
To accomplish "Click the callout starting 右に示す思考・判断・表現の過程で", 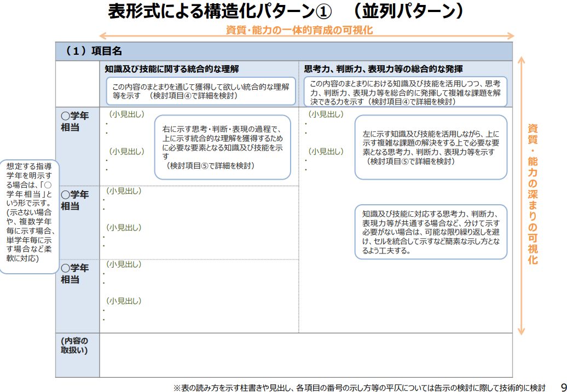I will [222, 147].
